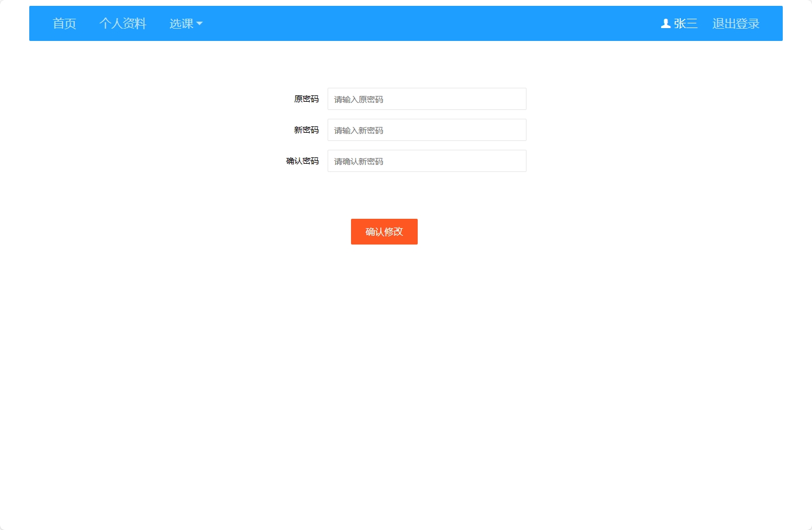Select the person silhouette icon in navbar
Viewport: 812px width, 530px height.
tap(665, 23)
